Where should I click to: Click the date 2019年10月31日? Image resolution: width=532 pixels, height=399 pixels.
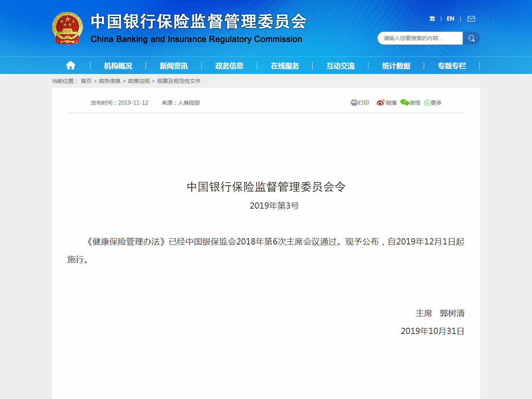[433, 331]
